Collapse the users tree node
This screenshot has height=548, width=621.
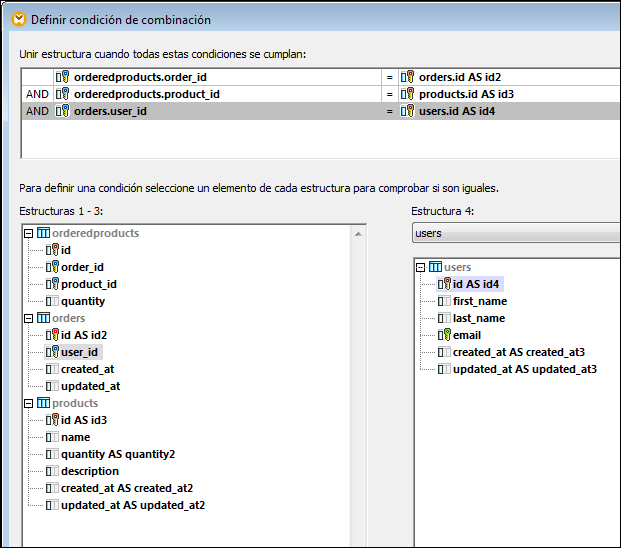click(421, 267)
